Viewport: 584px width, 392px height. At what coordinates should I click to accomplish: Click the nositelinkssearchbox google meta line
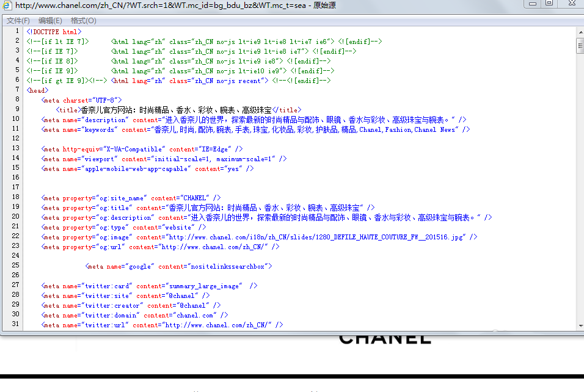179,267
